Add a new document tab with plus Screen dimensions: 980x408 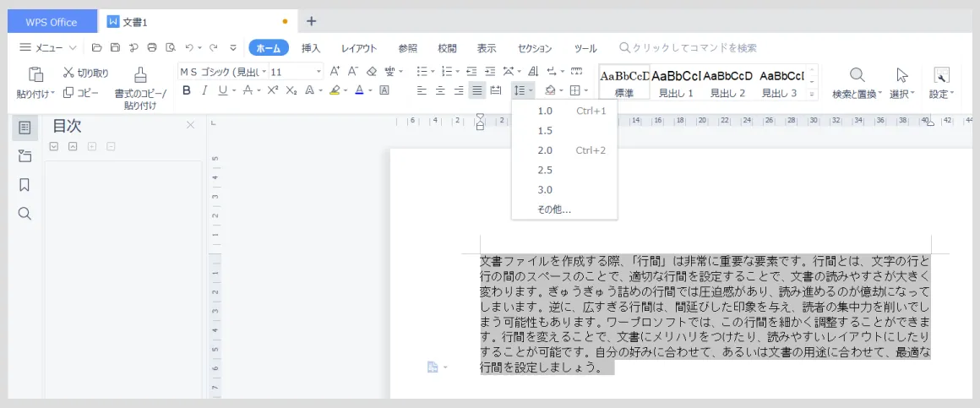(311, 21)
